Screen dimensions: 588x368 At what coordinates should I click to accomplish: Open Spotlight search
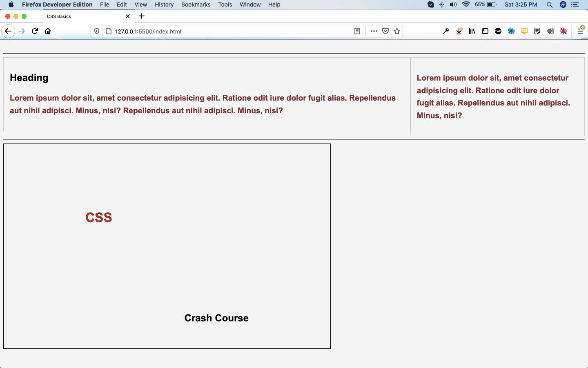[x=550, y=4]
